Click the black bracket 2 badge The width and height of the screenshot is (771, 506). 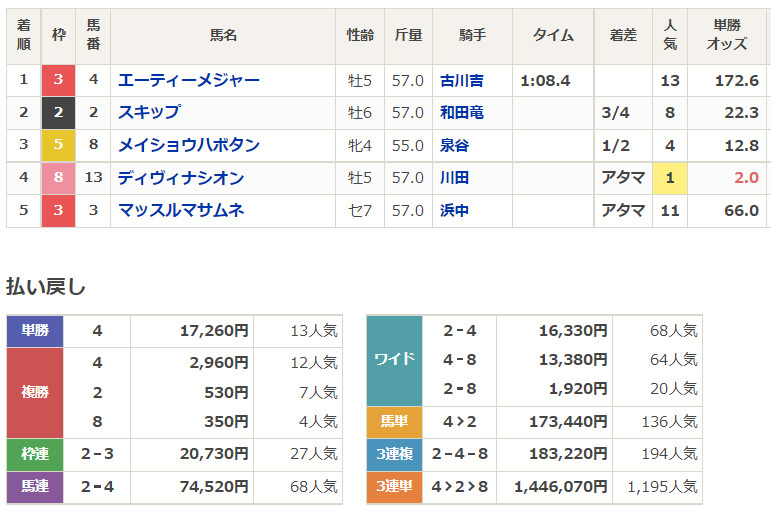[x=59, y=113]
